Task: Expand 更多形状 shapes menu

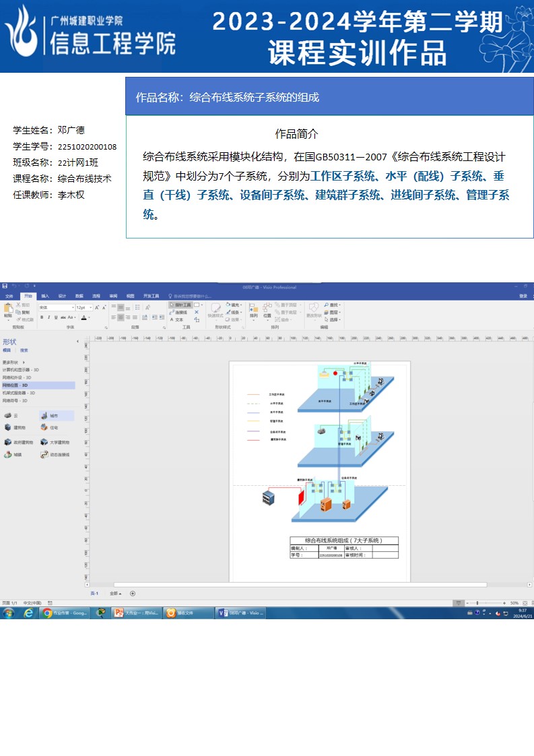Action: click(x=13, y=363)
